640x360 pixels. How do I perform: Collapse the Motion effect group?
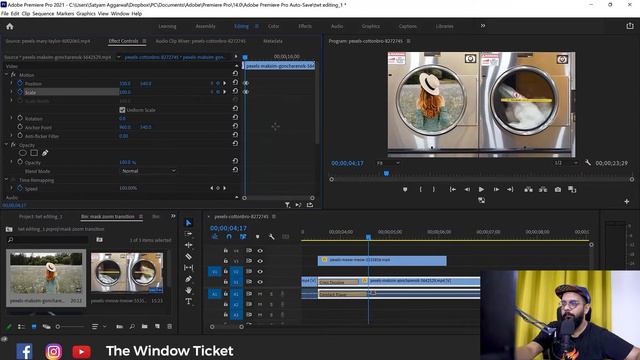click(7, 75)
